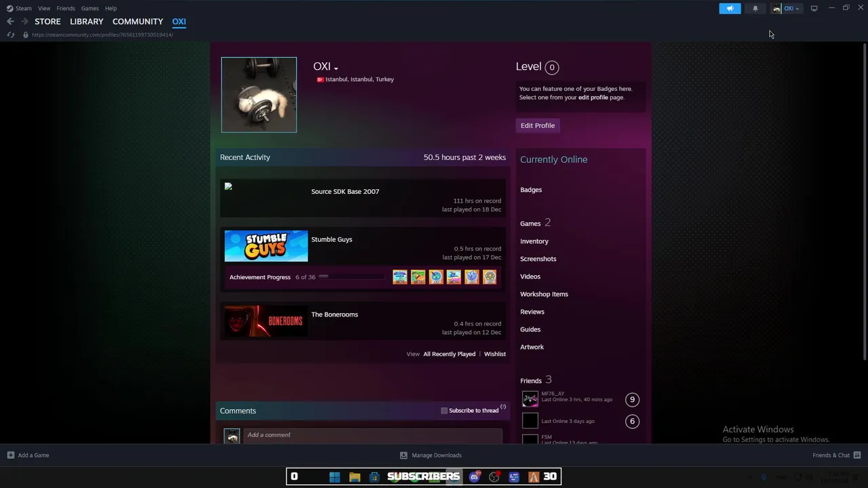This screenshot has width=868, height=488.
Task: Open Manage Downloads
Action: (x=431, y=455)
